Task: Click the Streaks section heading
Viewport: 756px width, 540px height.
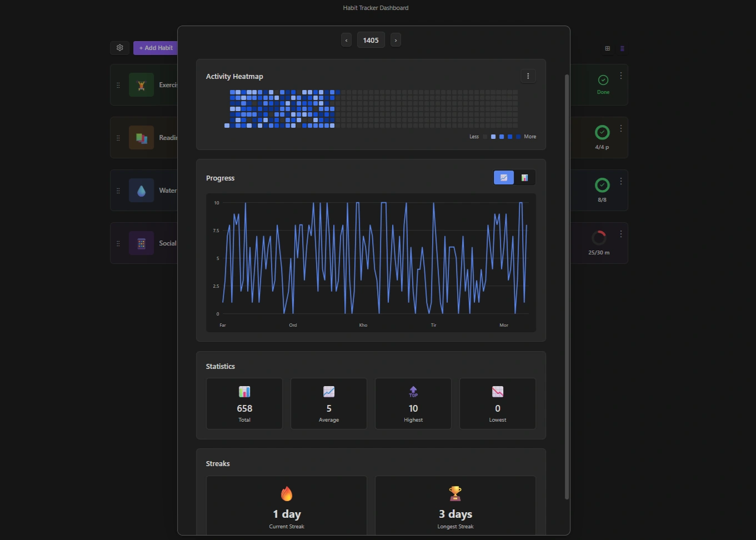Action: tap(218, 464)
